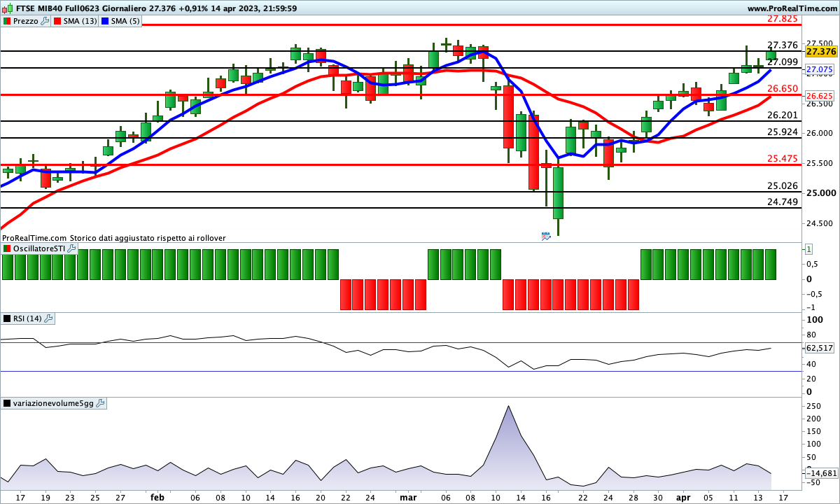The width and height of the screenshot is (840, 504).
Task: Click the black RSI (14) color swatch
Action: click(x=7, y=318)
